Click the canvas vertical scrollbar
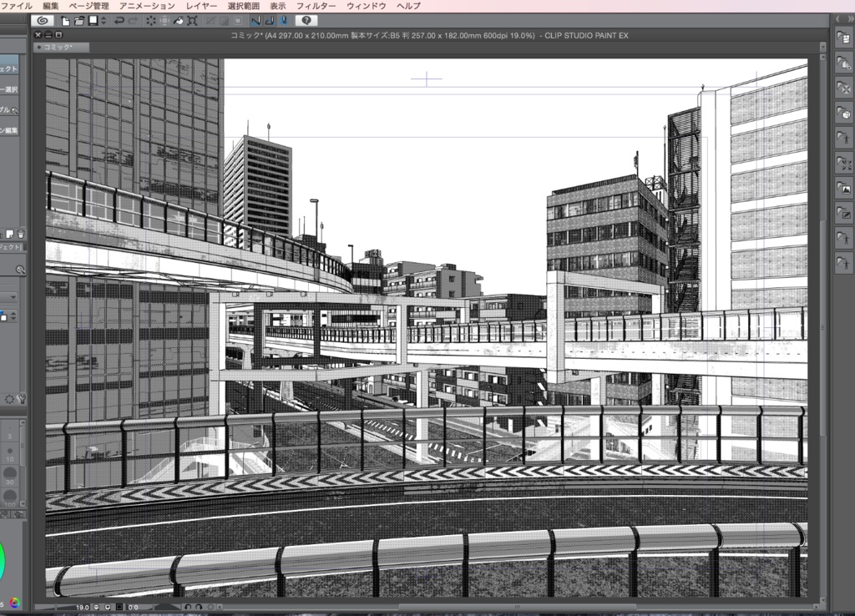The height and width of the screenshot is (616, 855). point(822,327)
